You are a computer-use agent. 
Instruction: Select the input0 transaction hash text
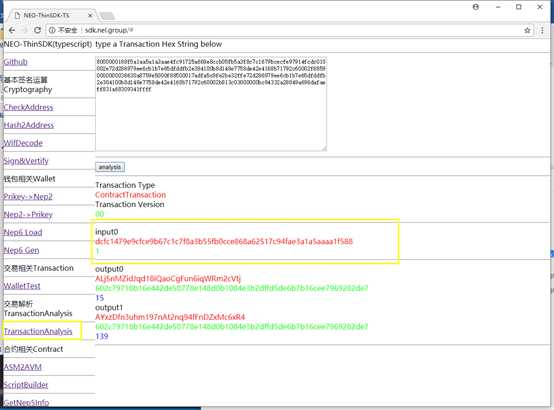coord(224,241)
